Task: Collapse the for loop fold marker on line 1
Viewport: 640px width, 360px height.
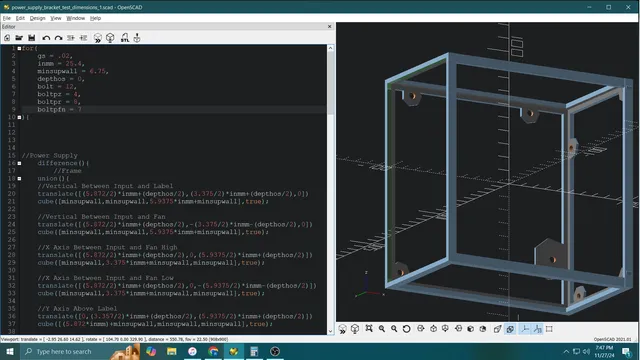Action: [x=19, y=48]
